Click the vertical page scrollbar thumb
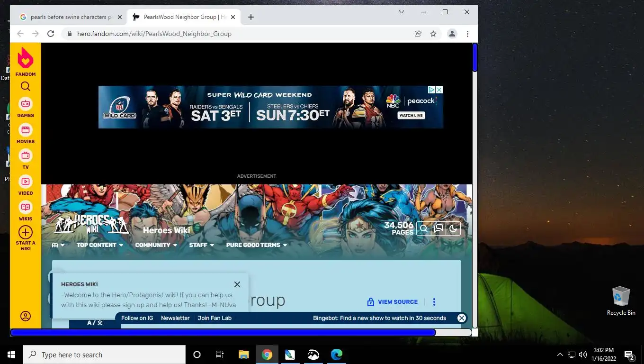The image size is (644, 364). 474,57
